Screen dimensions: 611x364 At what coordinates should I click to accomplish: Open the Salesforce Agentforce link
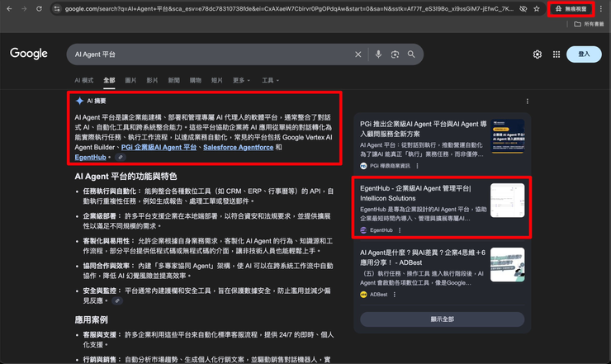coord(238,147)
